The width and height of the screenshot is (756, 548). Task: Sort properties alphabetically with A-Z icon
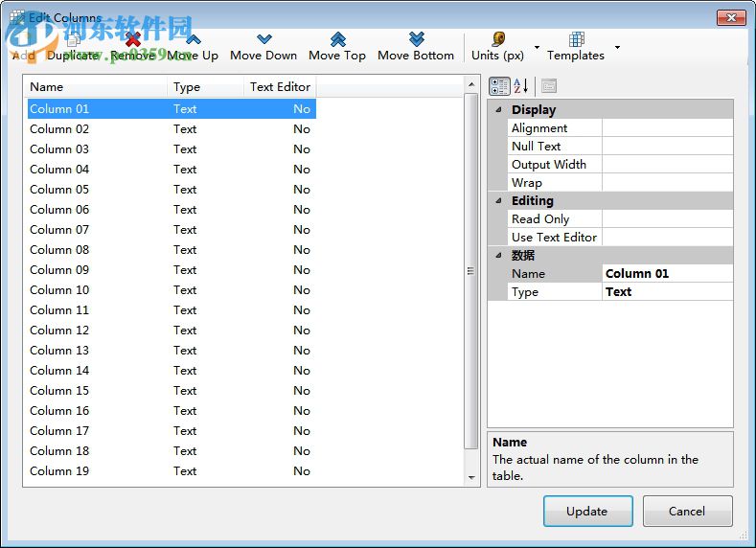click(x=521, y=86)
